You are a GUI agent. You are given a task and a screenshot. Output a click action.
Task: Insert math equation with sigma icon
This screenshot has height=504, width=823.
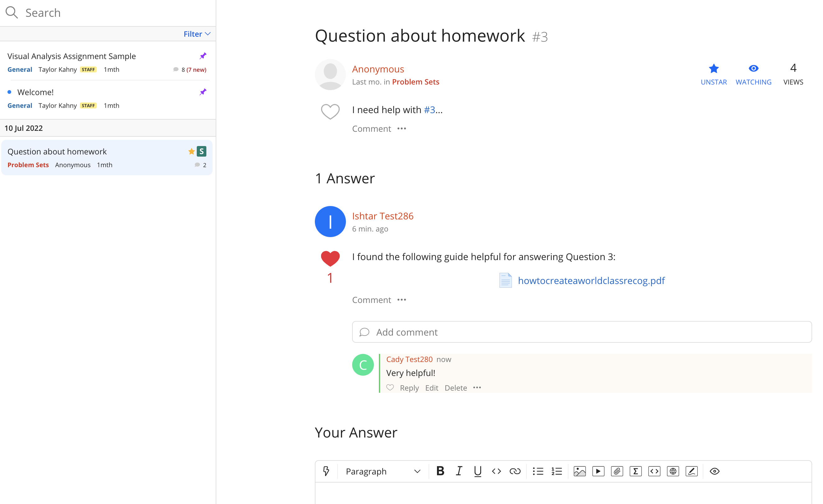(635, 471)
